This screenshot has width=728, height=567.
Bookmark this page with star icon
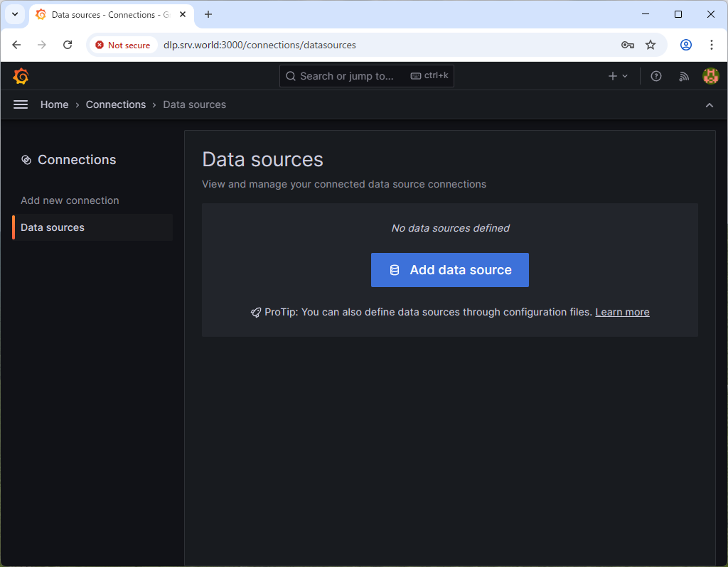tap(650, 45)
